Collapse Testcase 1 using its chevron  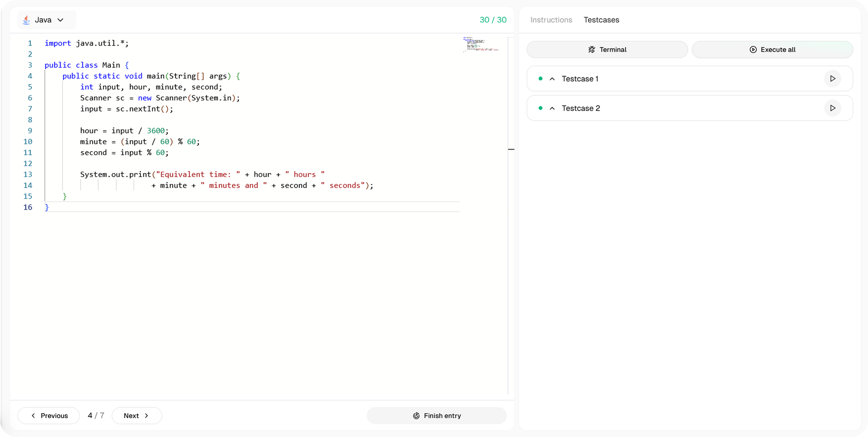(x=552, y=79)
